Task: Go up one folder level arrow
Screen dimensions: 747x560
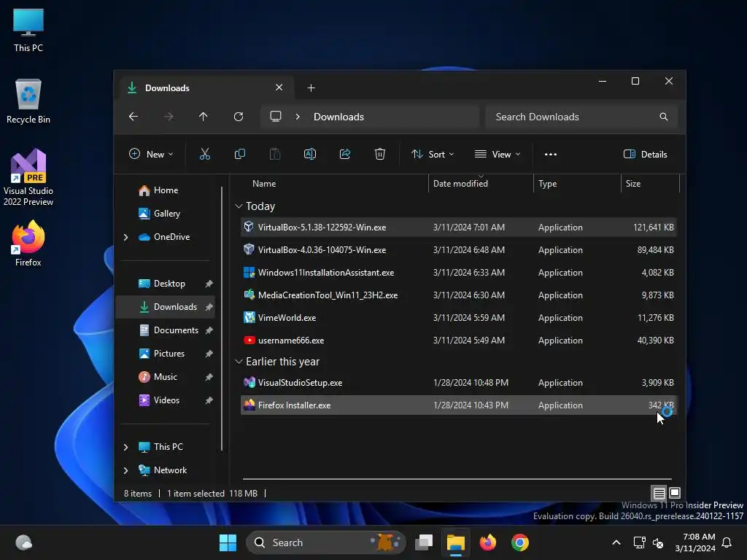Action: [204, 117]
